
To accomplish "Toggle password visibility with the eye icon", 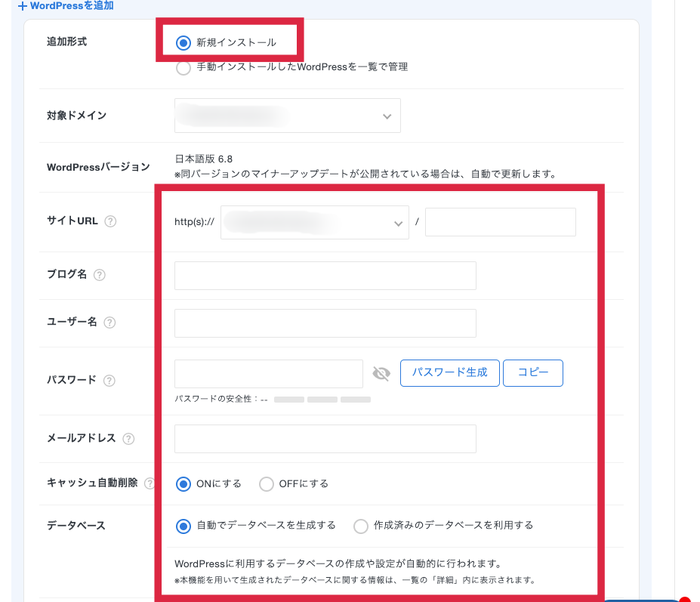I will (381, 373).
